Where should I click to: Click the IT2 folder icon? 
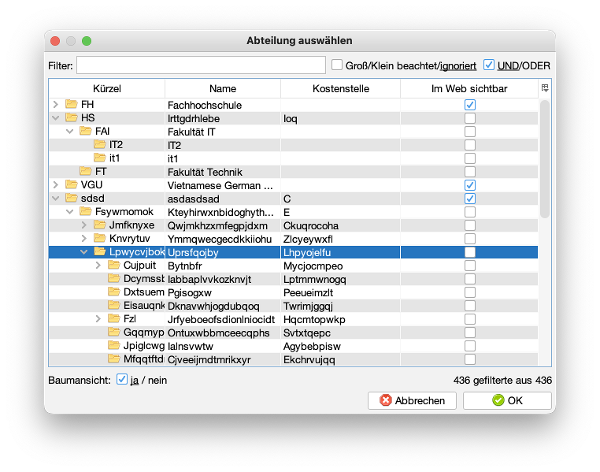click(x=100, y=145)
